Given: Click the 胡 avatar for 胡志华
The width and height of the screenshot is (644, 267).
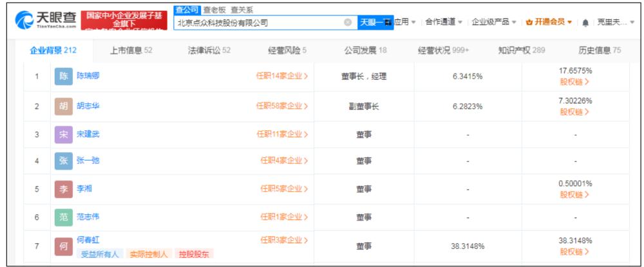Looking at the screenshot, I should pos(64,106).
